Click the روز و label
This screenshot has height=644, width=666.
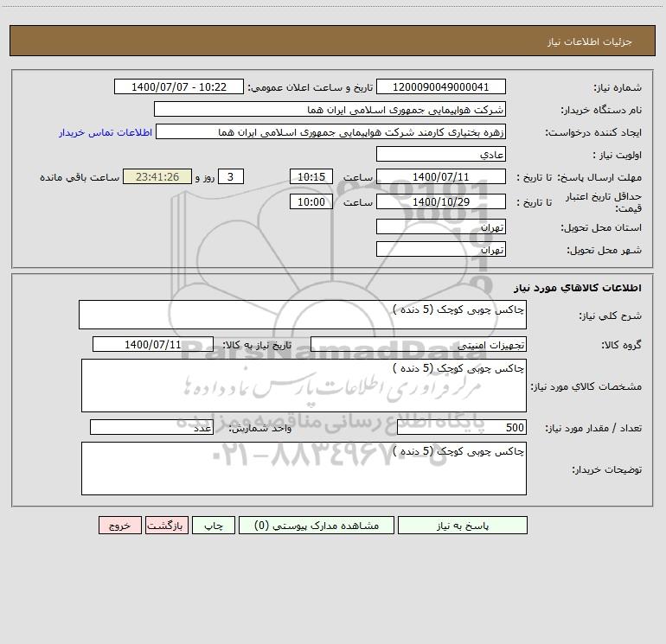205,177
